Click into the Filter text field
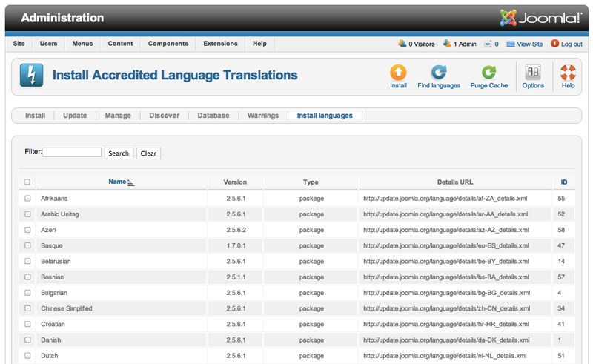The height and width of the screenshot is (364, 593). pos(72,152)
